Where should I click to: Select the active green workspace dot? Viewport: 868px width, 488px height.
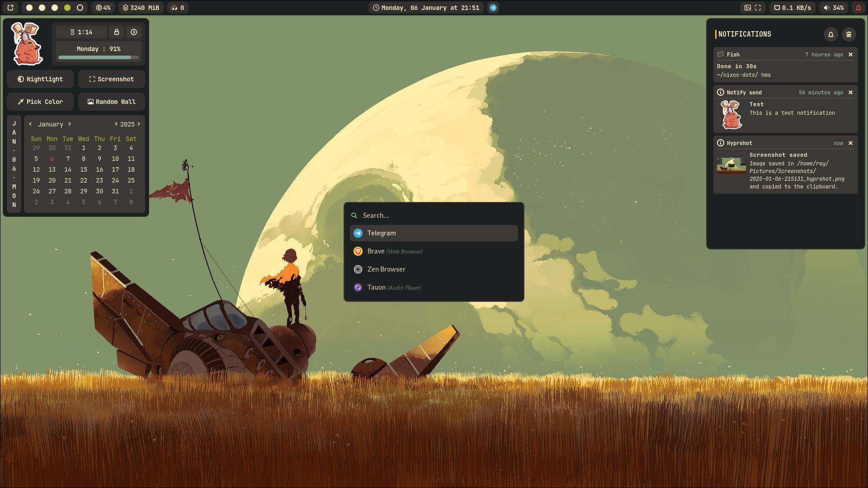tap(67, 8)
